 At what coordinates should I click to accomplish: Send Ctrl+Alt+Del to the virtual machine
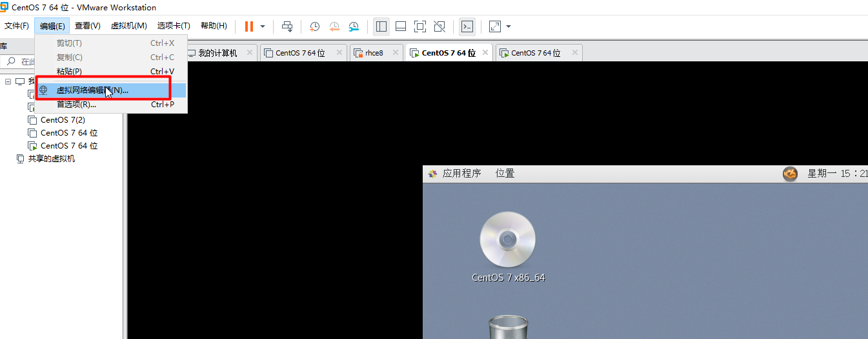click(287, 26)
